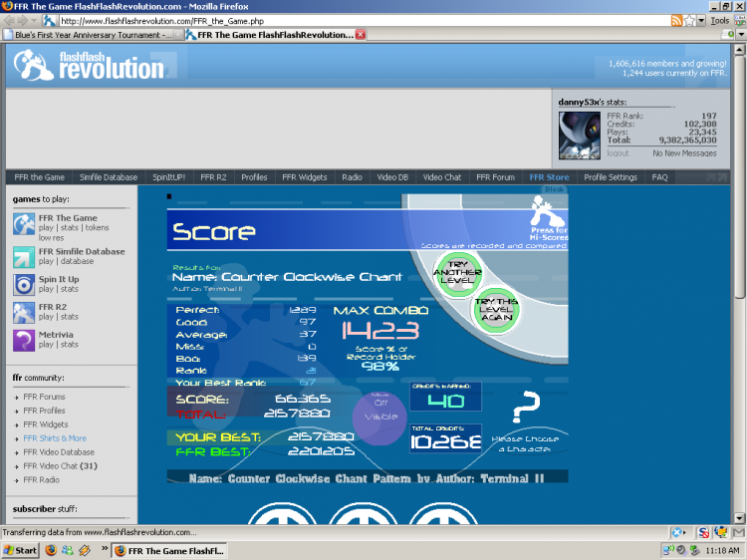Click the site favicon beside the URL
The width and height of the screenshot is (747, 560).
[x=49, y=21]
